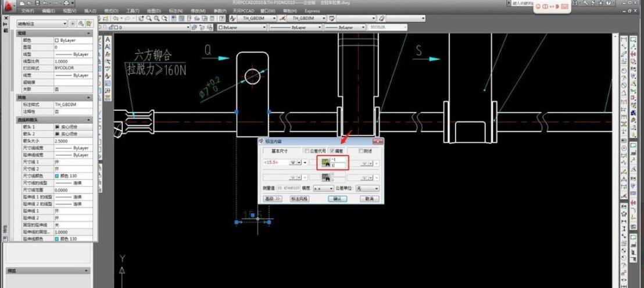Open the 编辑(E) menu
644x288 pixels.
coord(49,10)
